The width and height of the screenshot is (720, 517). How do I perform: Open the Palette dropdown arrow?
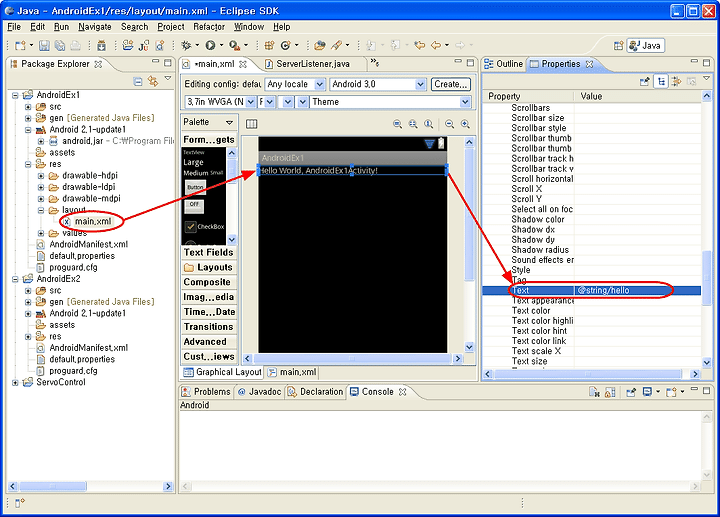229,122
